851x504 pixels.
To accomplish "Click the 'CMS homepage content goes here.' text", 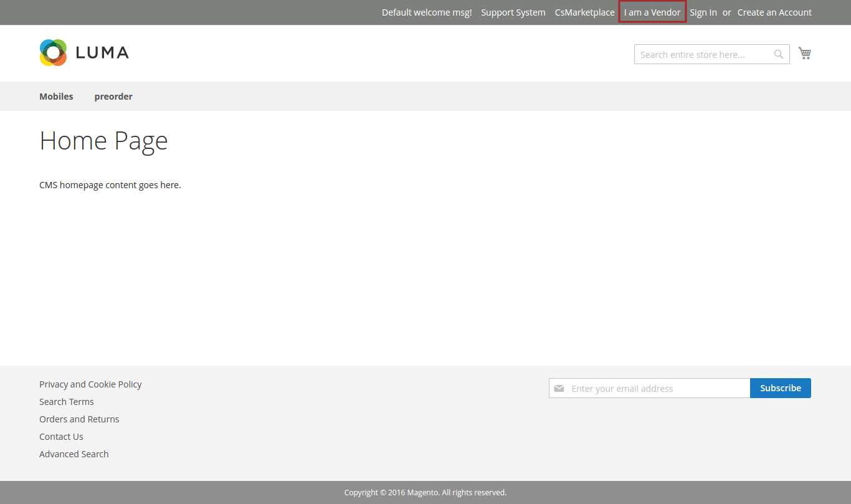I will click(110, 185).
